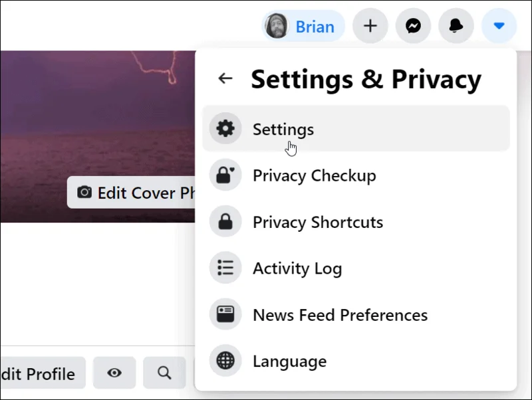The height and width of the screenshot is (400, 532).
Task: Collapse the Account dropdown arrow
Action: pyautogui.click(x=499, y=26)
